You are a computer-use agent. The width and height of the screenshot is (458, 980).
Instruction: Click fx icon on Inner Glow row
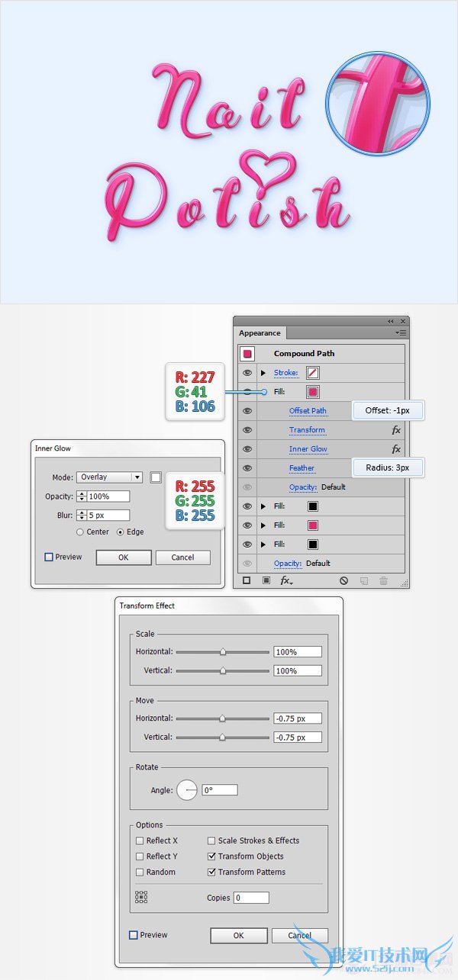click(396, 449)
